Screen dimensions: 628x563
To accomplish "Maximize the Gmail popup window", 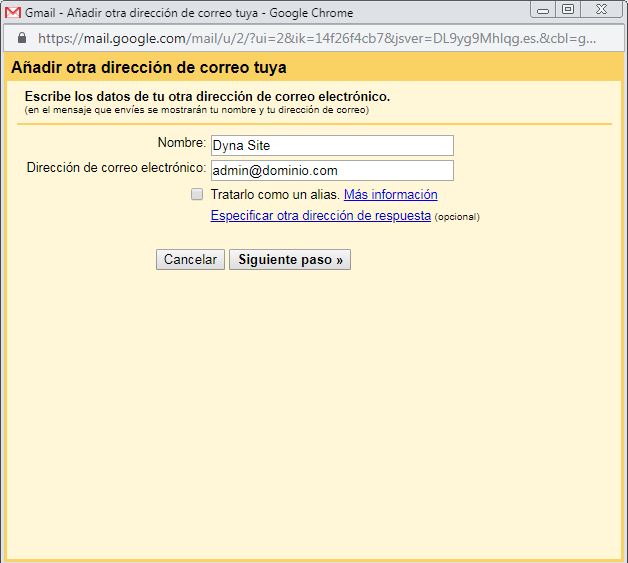I will [x=568, y=9].
